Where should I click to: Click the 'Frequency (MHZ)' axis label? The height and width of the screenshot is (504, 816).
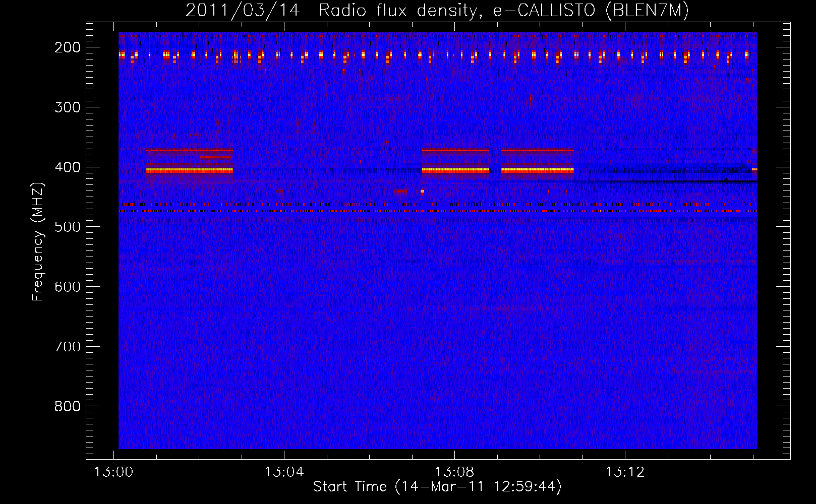pos(38,241)
